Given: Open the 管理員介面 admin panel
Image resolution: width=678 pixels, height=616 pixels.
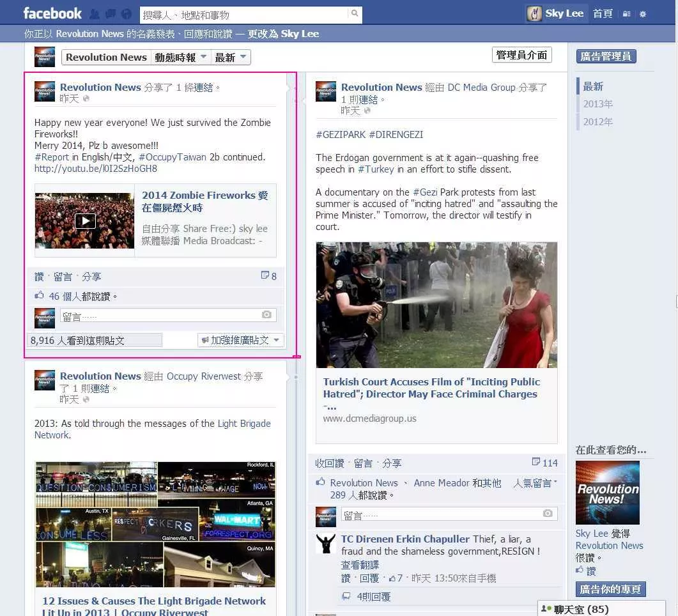Looking at the screenshot, I should click(521, 55).
